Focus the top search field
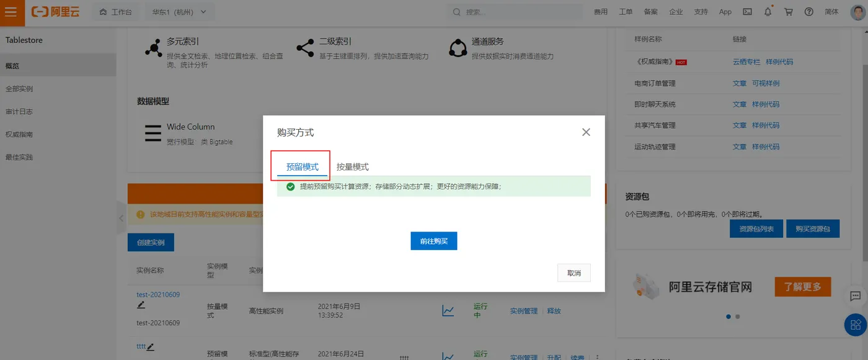 tap(515, 12)
